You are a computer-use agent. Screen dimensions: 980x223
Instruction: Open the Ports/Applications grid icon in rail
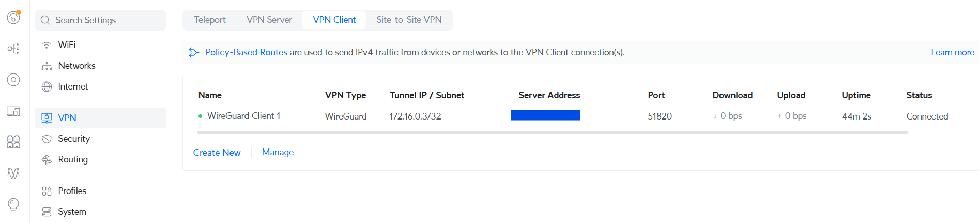click(13, 142)
